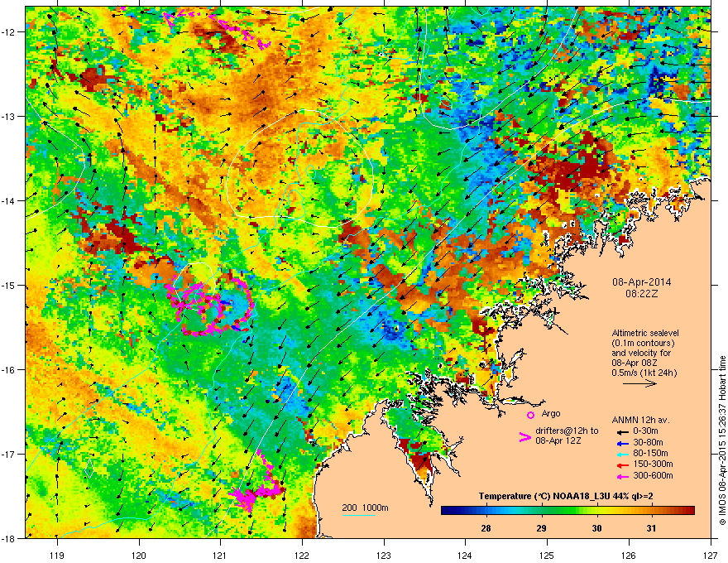Click the Altimetric sealevel legend text
Viewport: 728px width, 563px height.
click(645, 333)
